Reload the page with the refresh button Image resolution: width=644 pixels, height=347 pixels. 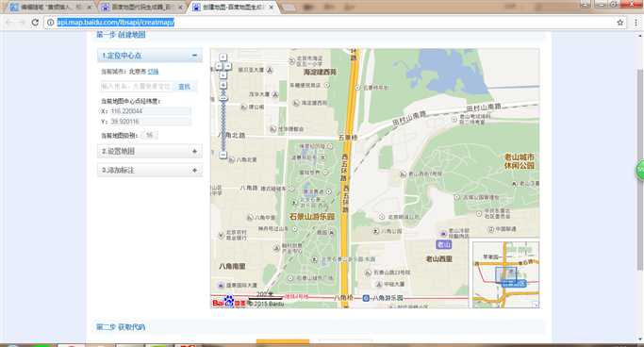point(35,23)
